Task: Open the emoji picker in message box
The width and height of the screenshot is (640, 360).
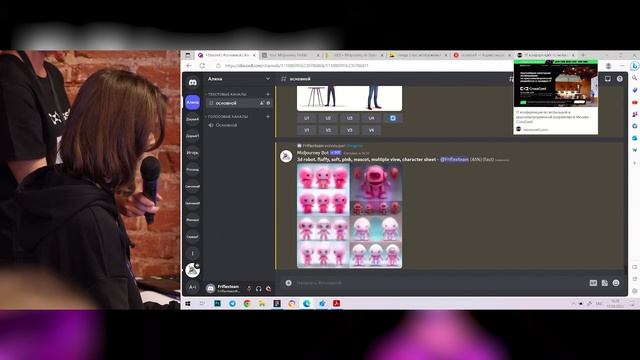Action: [x=616, y=282]
